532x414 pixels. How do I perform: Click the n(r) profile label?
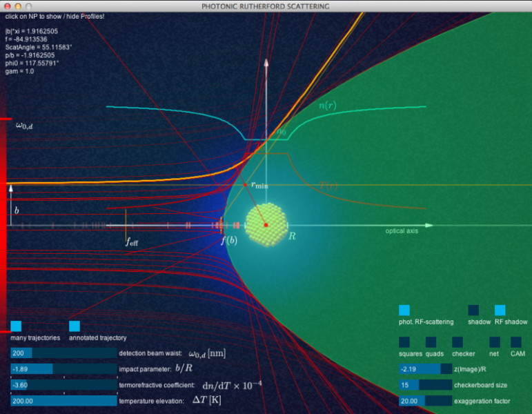pyautogui.click(x=327, y=106)
